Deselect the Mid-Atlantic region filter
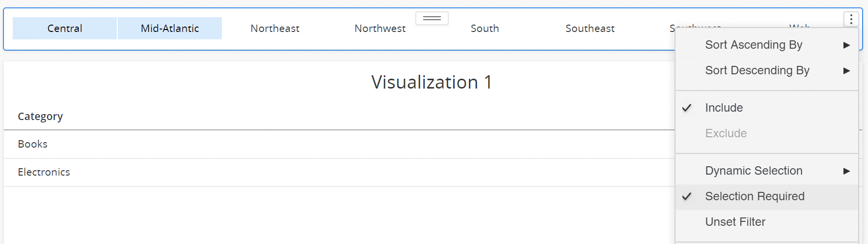The image size is (868, 244). (x=170, y=29)
